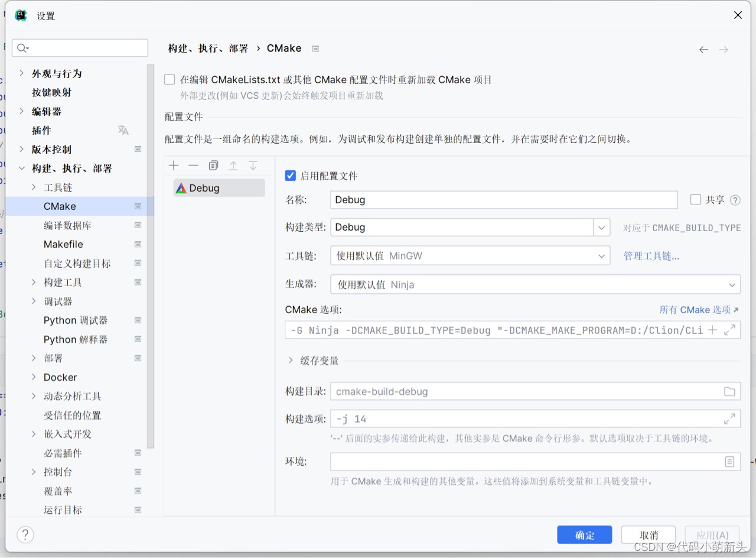
Task: Copy the selected CMake profile
Action: [213, 166]
